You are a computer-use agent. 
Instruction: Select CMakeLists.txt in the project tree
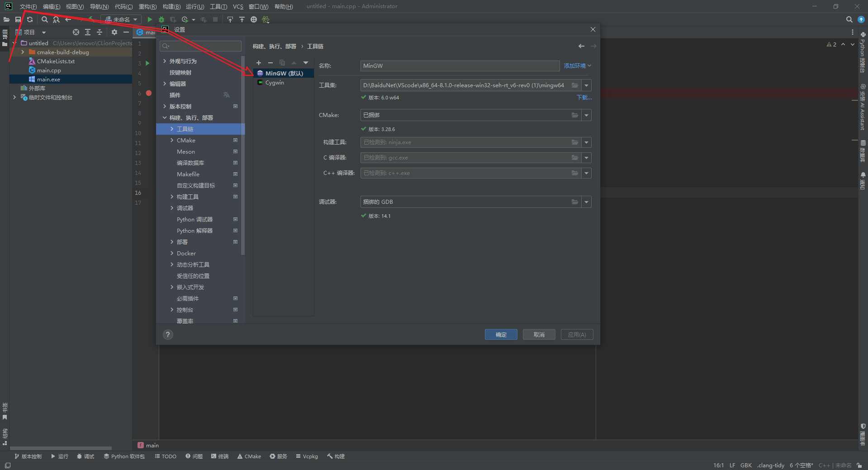tap(56, 61)
